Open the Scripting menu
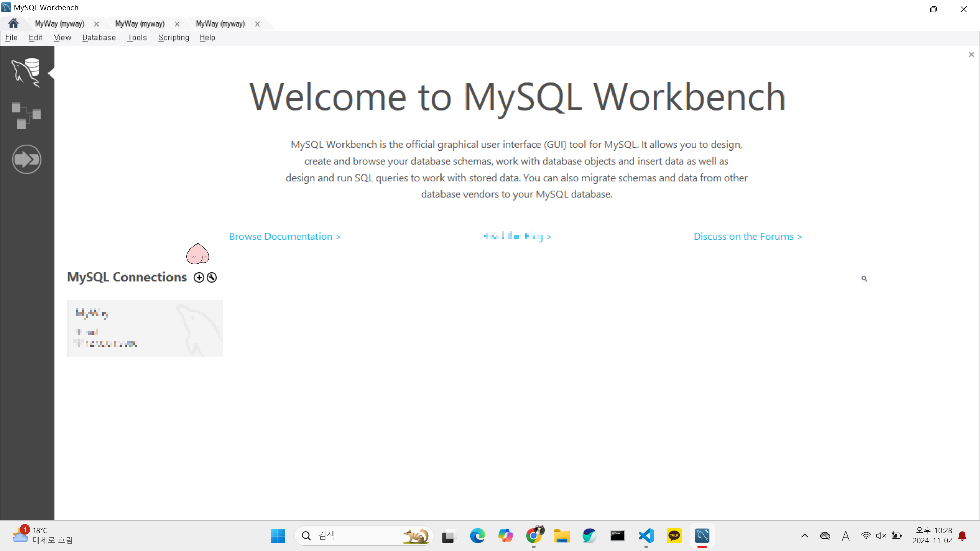This screenshot has width=980, height=551. [x=174, y=38]
